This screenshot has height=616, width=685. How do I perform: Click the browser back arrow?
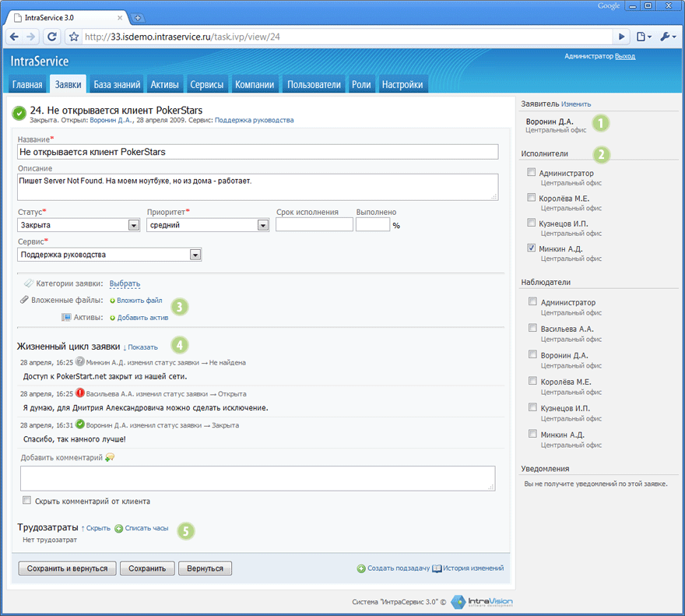[x=14, y=37]
